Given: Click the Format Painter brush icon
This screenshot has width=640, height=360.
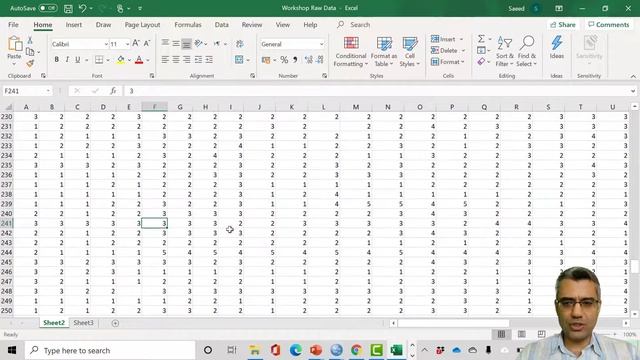Looking at the screenshot, I should tap(30, 63).
